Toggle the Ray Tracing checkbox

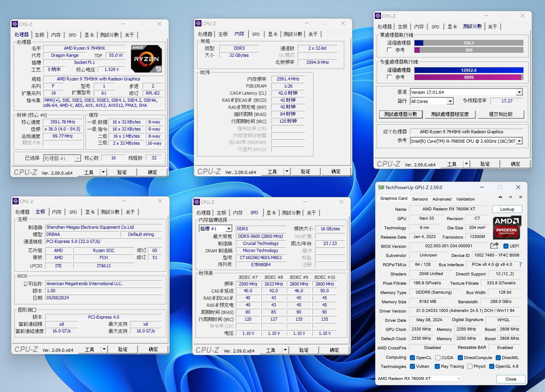point(437,366)
